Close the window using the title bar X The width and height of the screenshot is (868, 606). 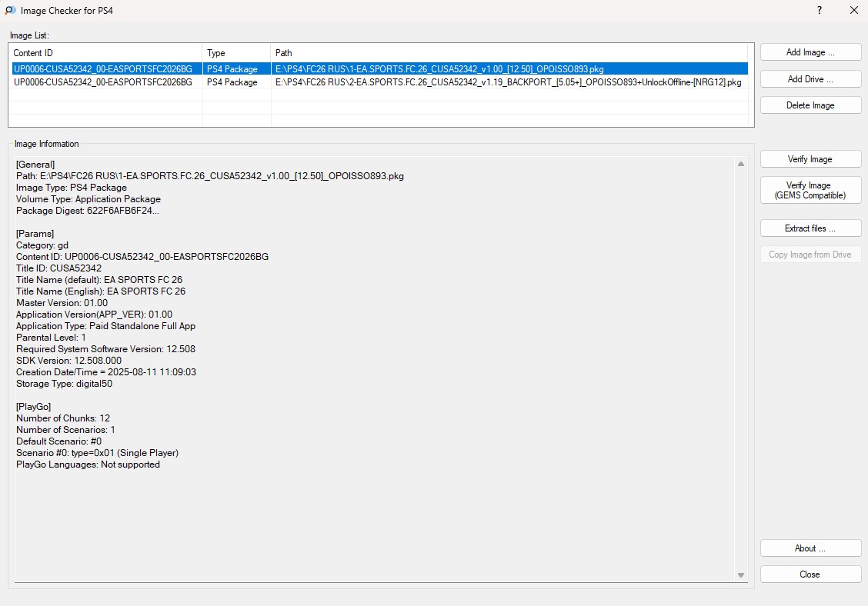click(853, 11)
